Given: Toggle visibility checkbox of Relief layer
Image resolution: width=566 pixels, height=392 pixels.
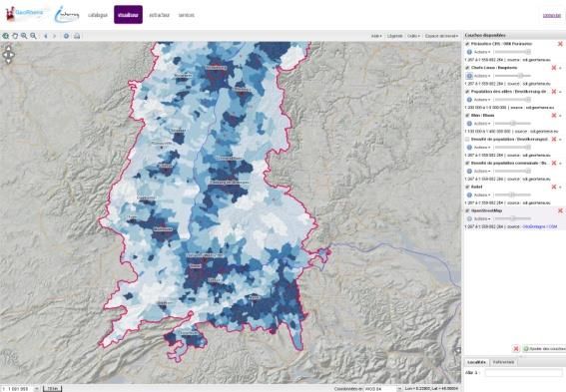Looking at the screenshot, I should 467,187.
